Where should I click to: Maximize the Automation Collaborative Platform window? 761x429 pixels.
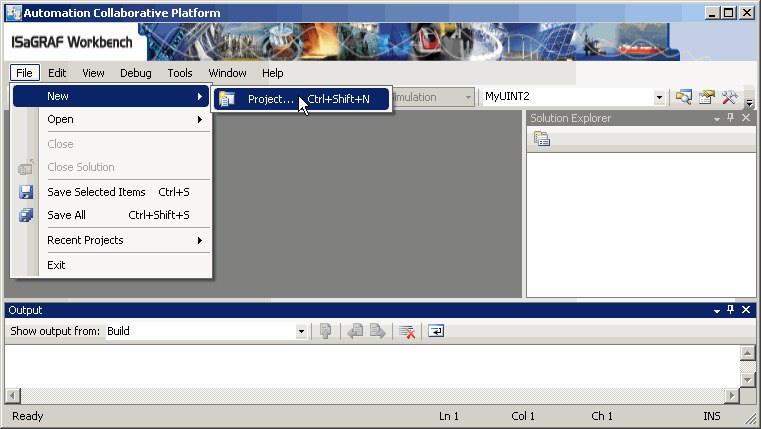point(729,13)
